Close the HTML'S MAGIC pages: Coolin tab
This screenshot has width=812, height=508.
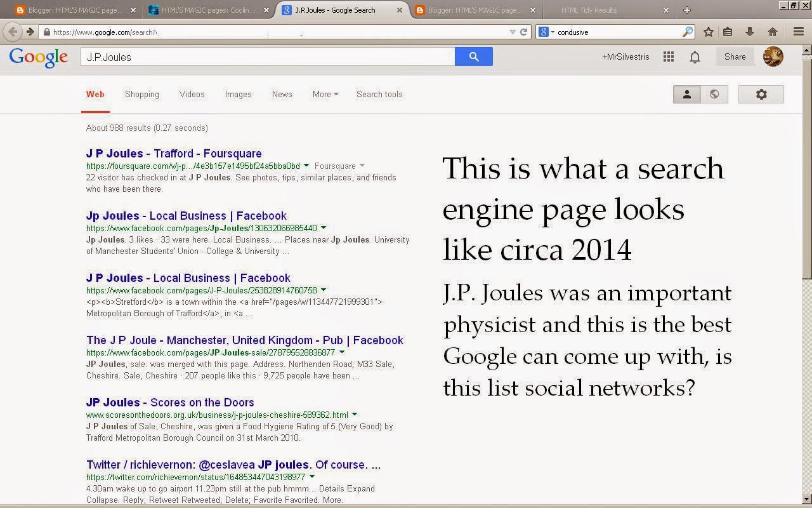[265, 10]
